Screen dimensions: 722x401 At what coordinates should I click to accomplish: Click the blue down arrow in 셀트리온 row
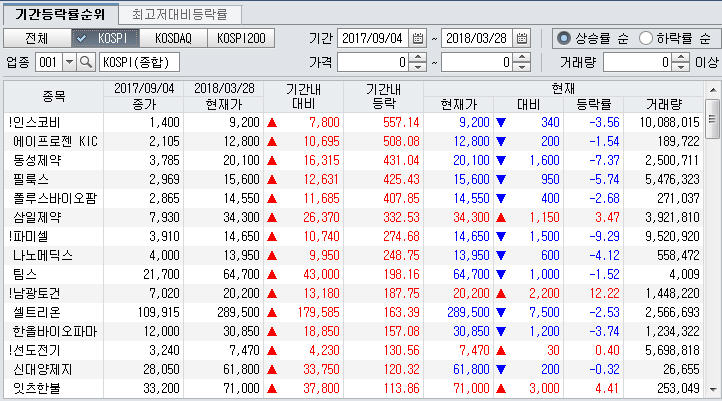[501, 313]
